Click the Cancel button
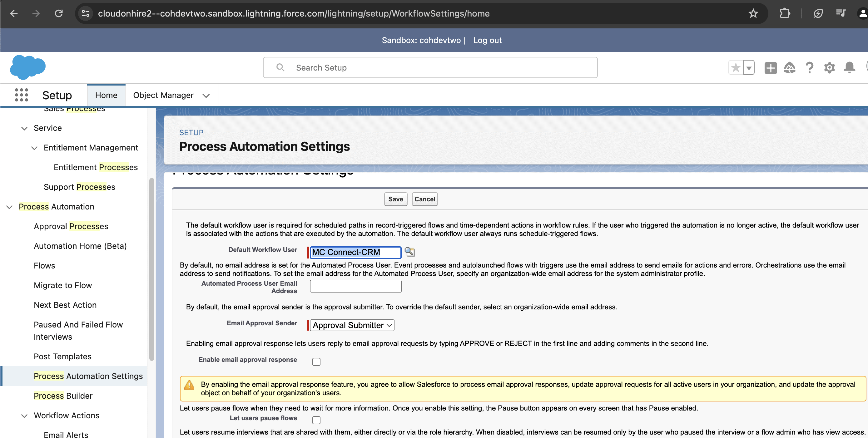The width and height of the screenshot is (868, 438). (x=424, y=199)
